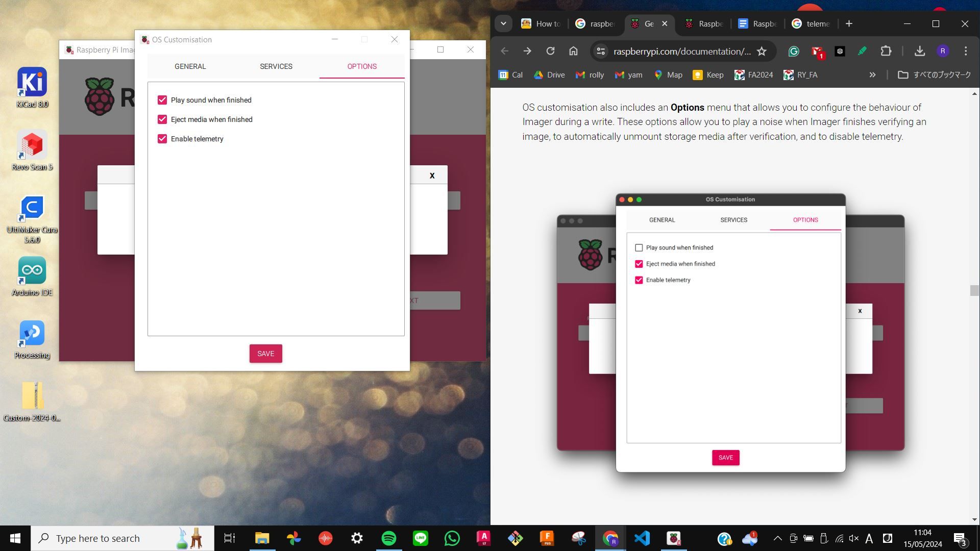Open Wi-Fi network tray icon
Viewport: 980px width, 551px height.
coord(839,538)
